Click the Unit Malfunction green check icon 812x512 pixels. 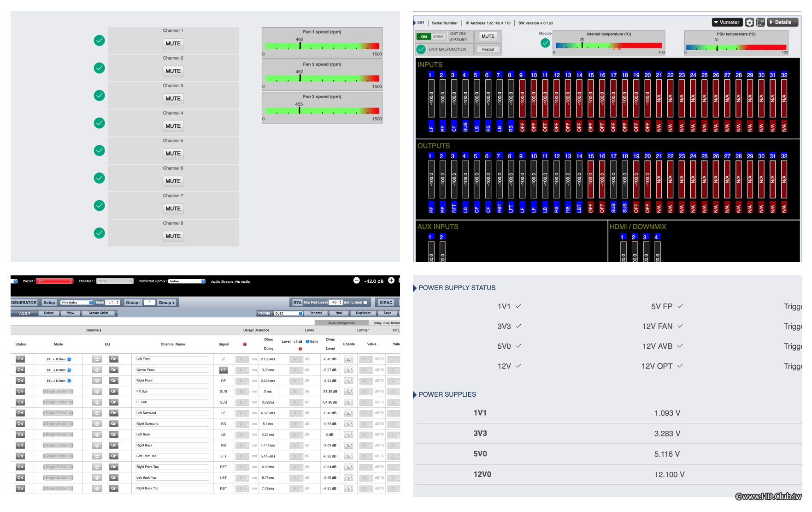(x=421, y=49)
